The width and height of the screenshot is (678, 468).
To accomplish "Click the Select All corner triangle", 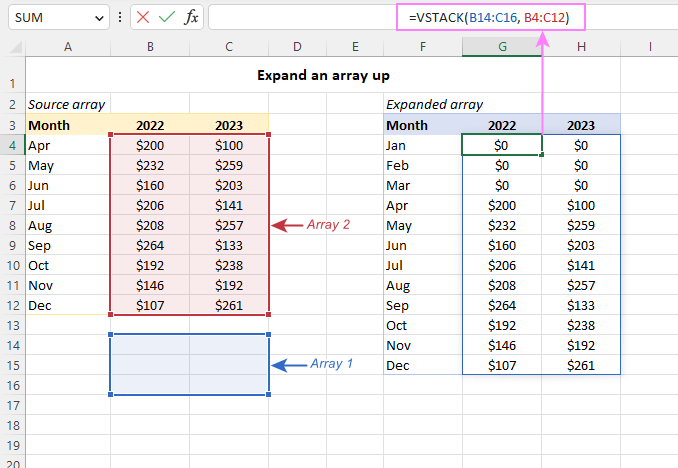I will click(x=16, y=47).
